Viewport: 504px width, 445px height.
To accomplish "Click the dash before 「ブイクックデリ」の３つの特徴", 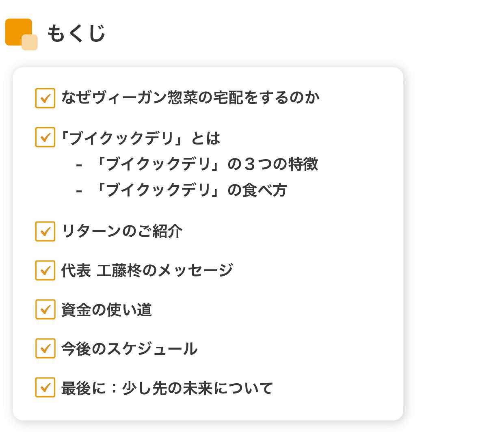I will pyautogui.click(x=79, y=165).
